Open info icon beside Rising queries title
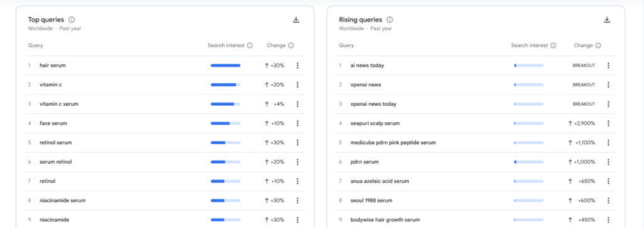The width and height of the screenshot is (644, 228). (x=390, y=20)
